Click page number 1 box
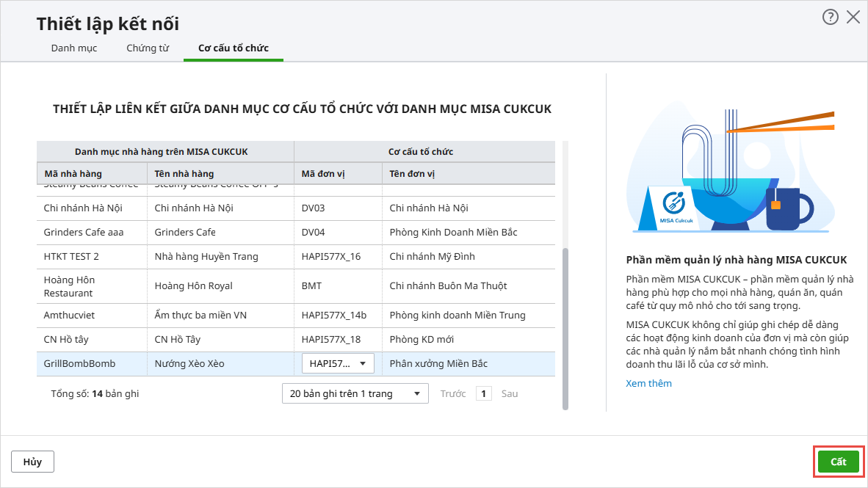868x488 pixels. coord(483,394)
